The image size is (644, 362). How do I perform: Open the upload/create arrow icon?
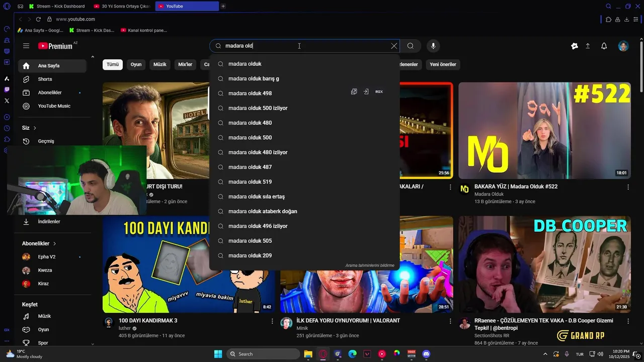tap(588, 46)
